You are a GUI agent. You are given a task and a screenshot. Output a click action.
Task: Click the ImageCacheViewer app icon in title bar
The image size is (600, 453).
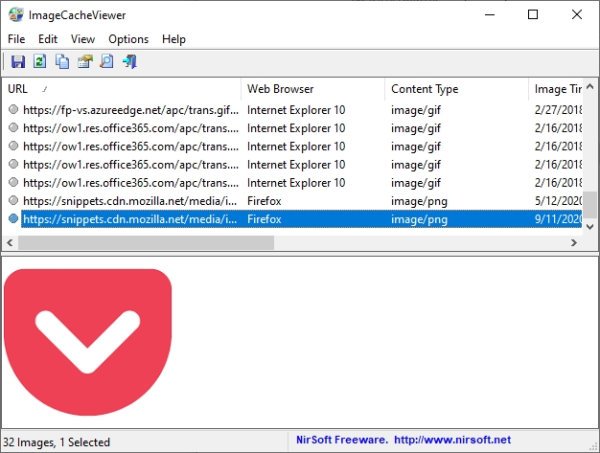pos(16,15)
